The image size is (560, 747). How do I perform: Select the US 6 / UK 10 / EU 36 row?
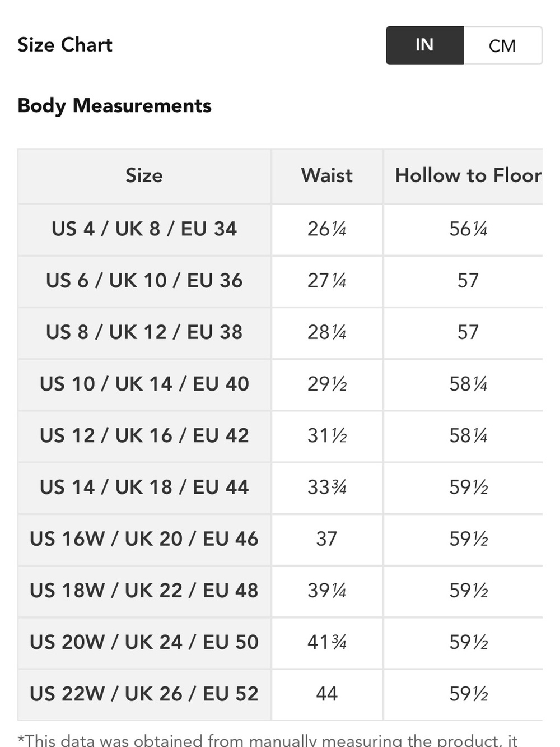click(x=280, y=281)
